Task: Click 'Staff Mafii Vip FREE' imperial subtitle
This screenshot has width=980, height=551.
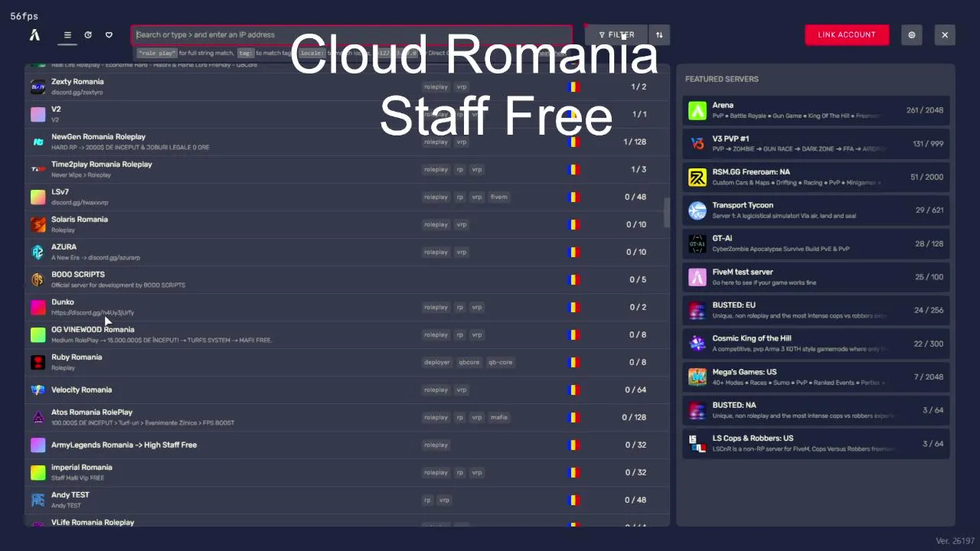Action: [77, 478]
